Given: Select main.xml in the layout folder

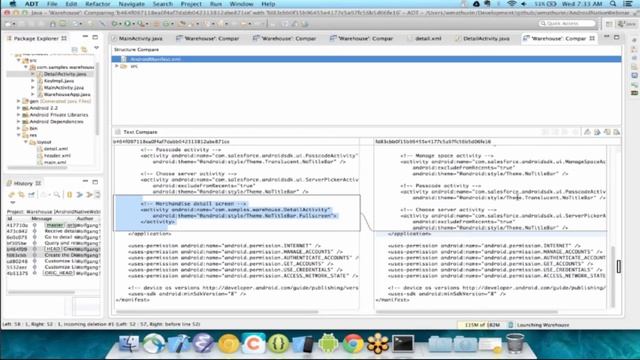Looking at the screenshot, I should click(55, 162).
